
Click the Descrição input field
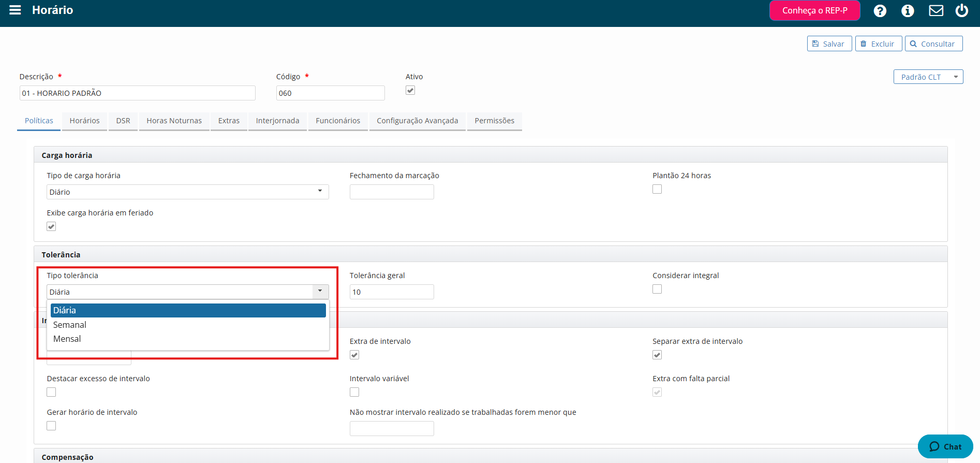(138, 93)
